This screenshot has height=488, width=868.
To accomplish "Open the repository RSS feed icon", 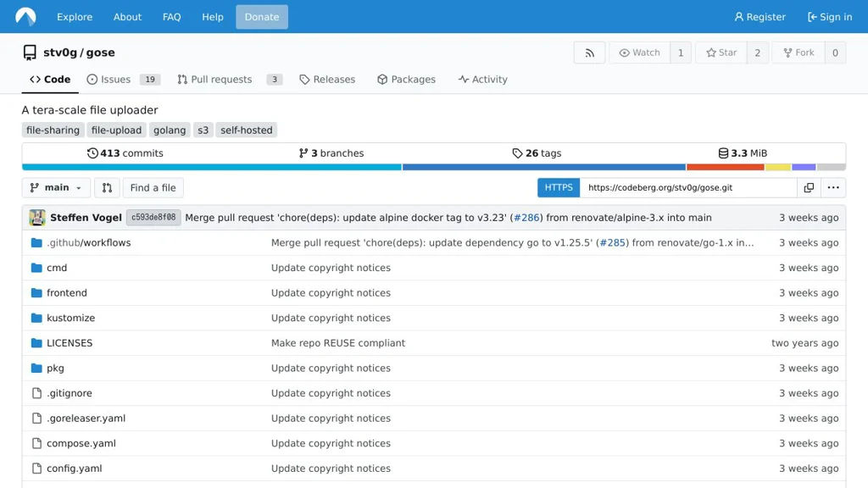I will (589, 53).
